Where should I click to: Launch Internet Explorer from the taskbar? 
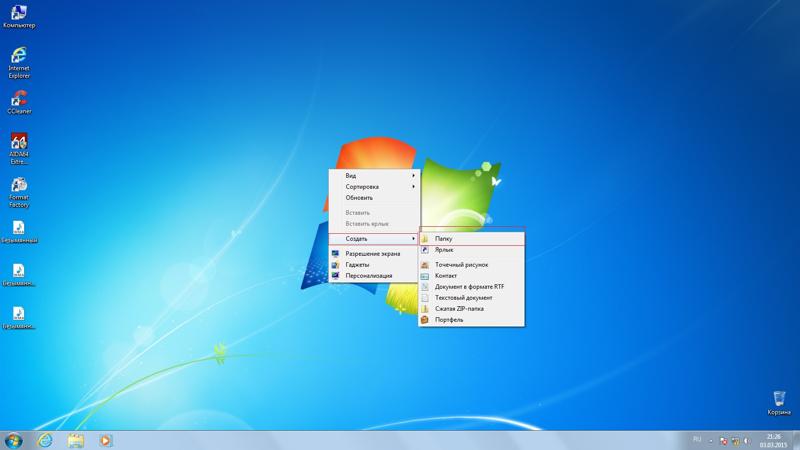[x=45, y=440]
